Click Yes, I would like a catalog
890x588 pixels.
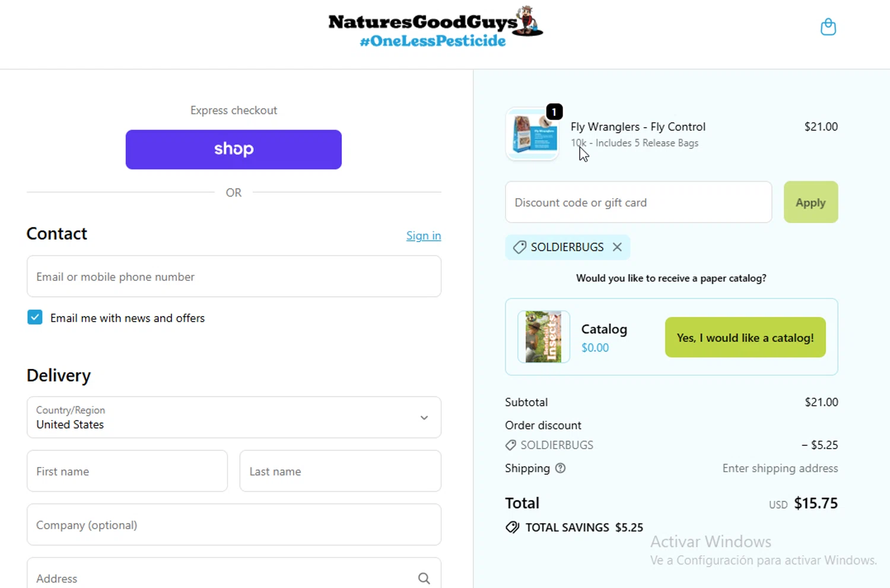pyautogui.click(x=745, y=337)
